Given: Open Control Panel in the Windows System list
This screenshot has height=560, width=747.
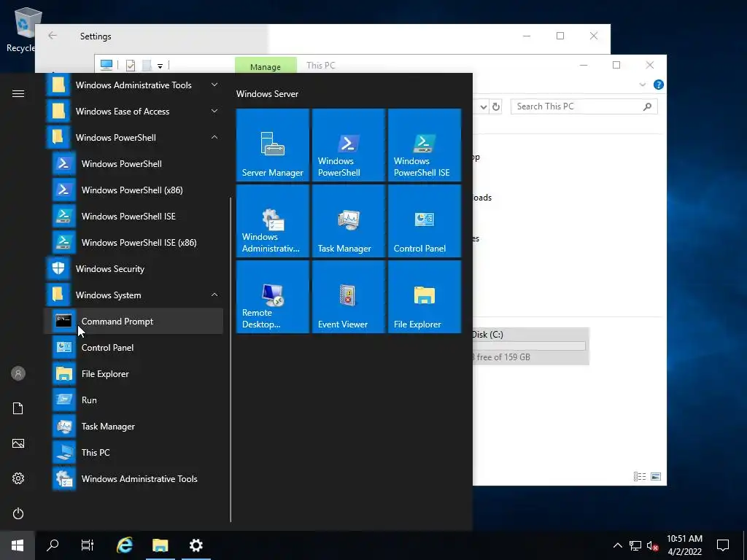Looking at the screenshot, I should tap(133, 348).
